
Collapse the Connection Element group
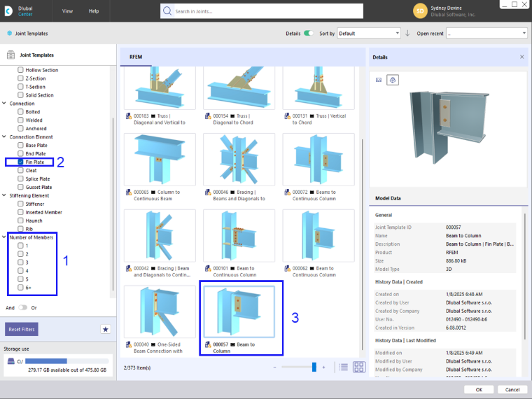point(4,136)
